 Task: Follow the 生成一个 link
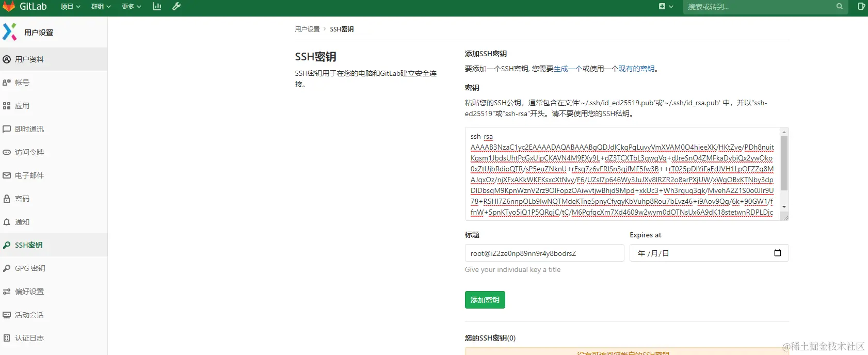tap(568, 69)
